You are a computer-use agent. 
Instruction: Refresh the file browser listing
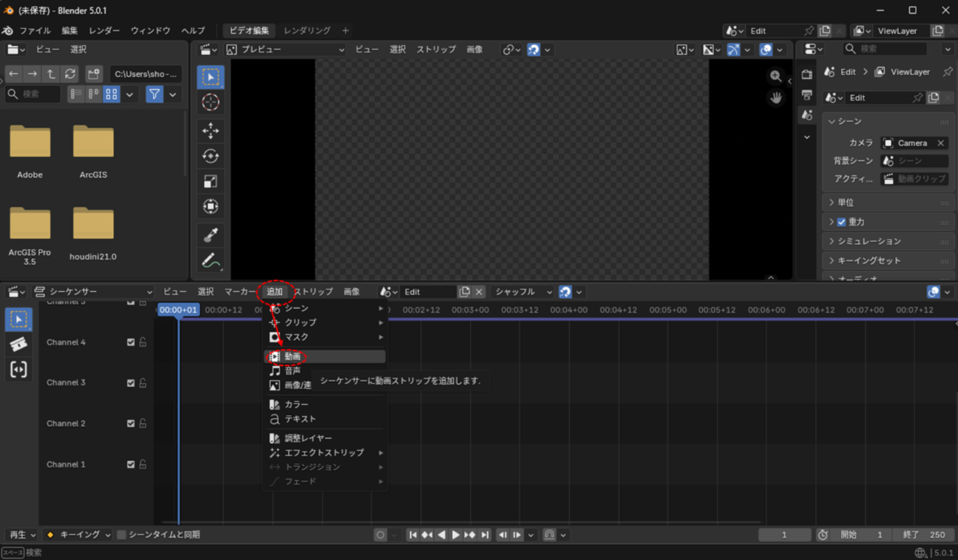[x=70, y=74]
